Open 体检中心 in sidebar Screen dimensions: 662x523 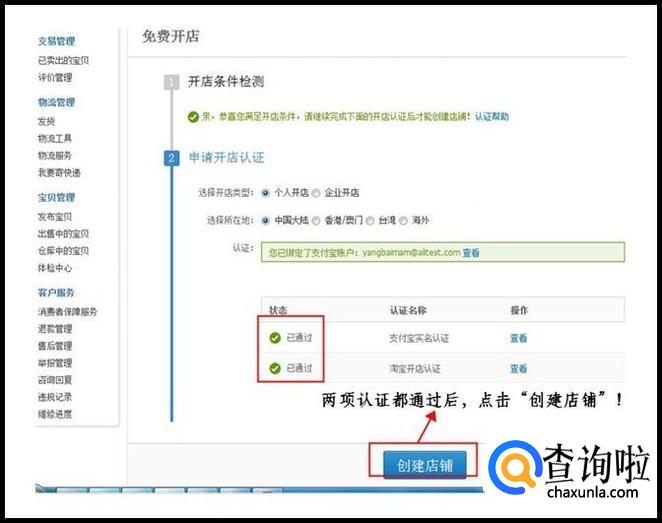55,268
